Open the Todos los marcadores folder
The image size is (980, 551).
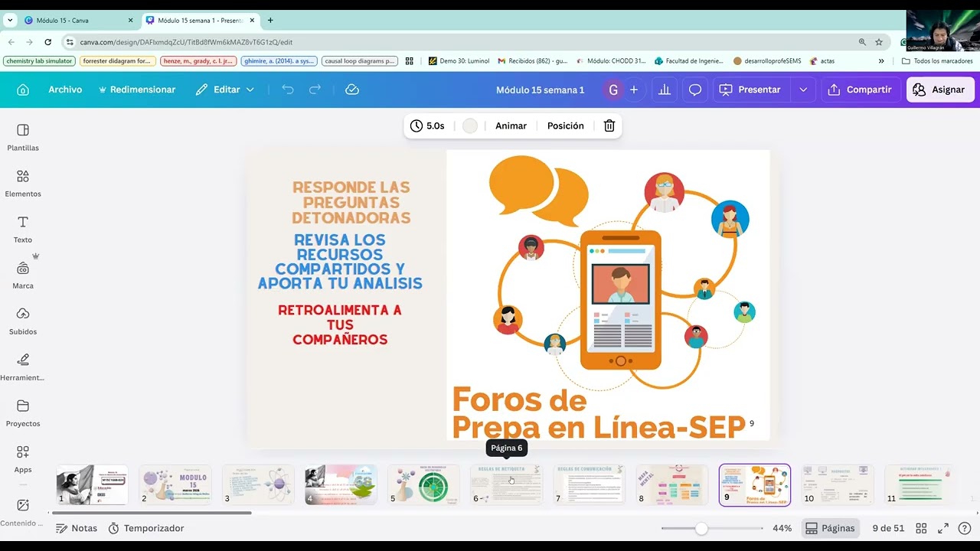(937, 61)
